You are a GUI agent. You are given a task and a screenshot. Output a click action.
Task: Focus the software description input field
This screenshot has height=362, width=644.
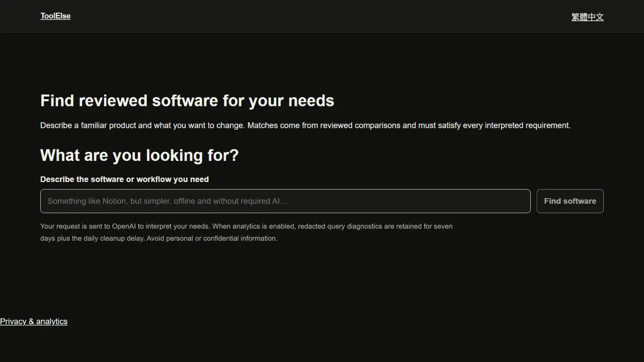coord(285,201)
